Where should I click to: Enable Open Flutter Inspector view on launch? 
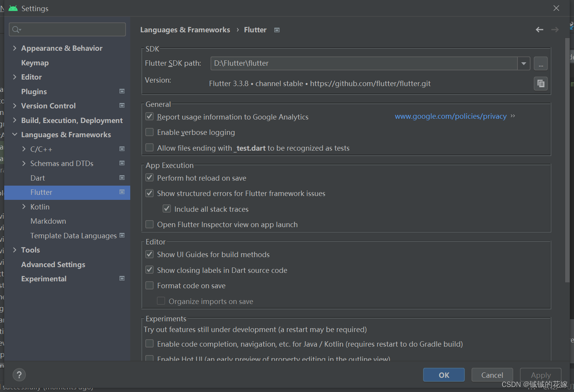[x=149, y=224]
